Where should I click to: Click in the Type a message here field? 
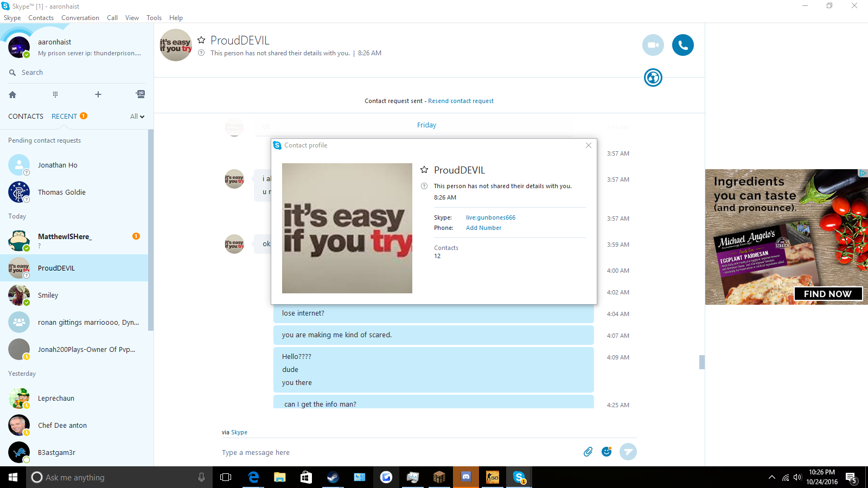tap(399, 453)
